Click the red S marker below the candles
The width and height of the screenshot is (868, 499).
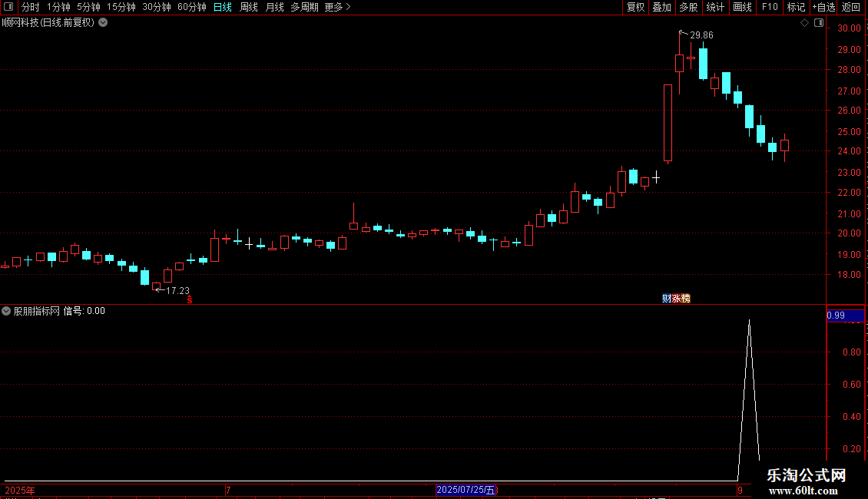coord(189,299)
